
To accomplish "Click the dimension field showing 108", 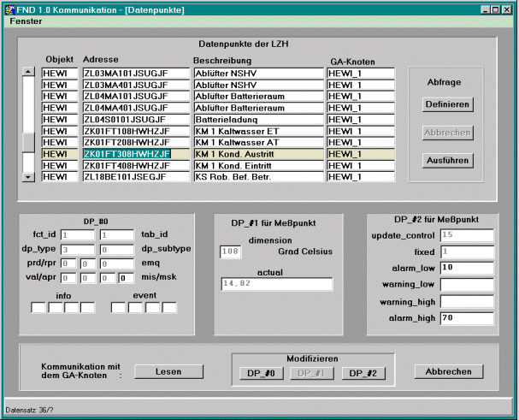I will click(x=230, y=251).
